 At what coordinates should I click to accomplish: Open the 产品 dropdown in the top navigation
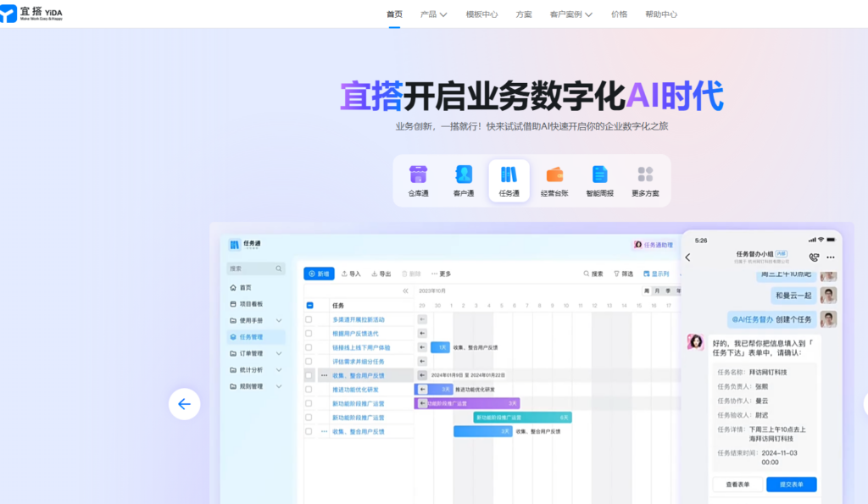point(432,14)
